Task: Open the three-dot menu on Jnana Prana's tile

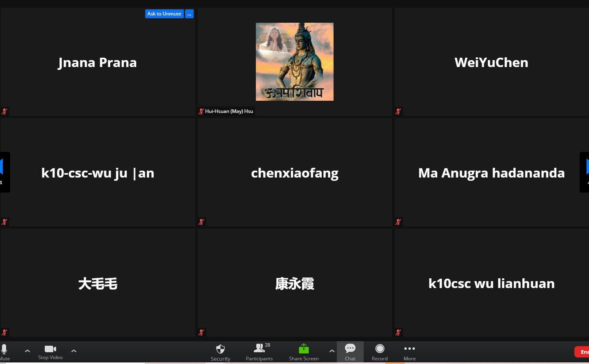Action: (189, 14)
